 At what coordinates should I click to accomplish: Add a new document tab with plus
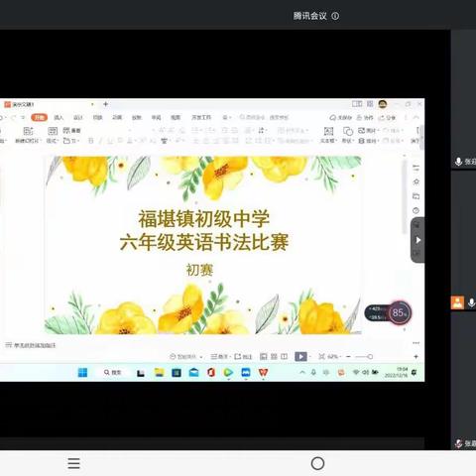pyautogui.click(x=106, y=104)
